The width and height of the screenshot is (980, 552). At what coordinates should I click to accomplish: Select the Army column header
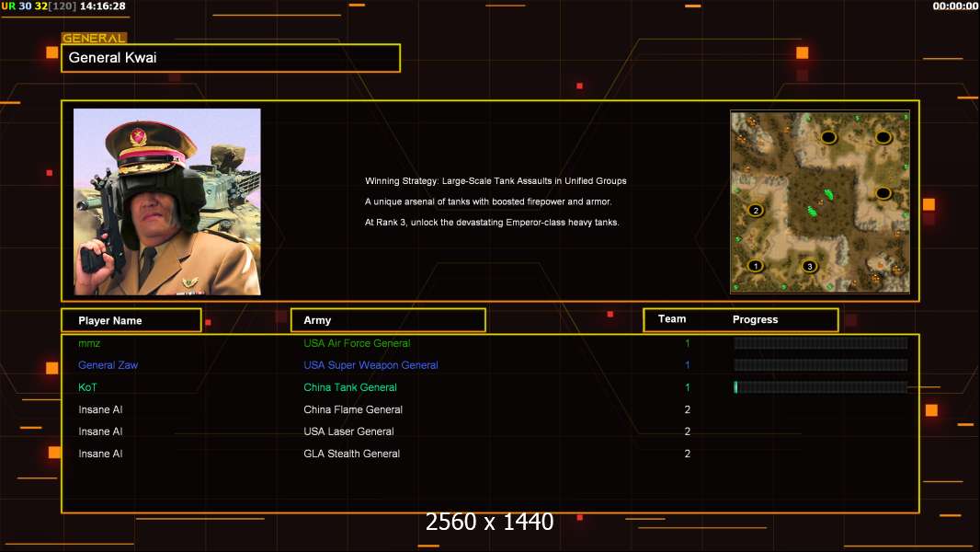click(387, 320)
